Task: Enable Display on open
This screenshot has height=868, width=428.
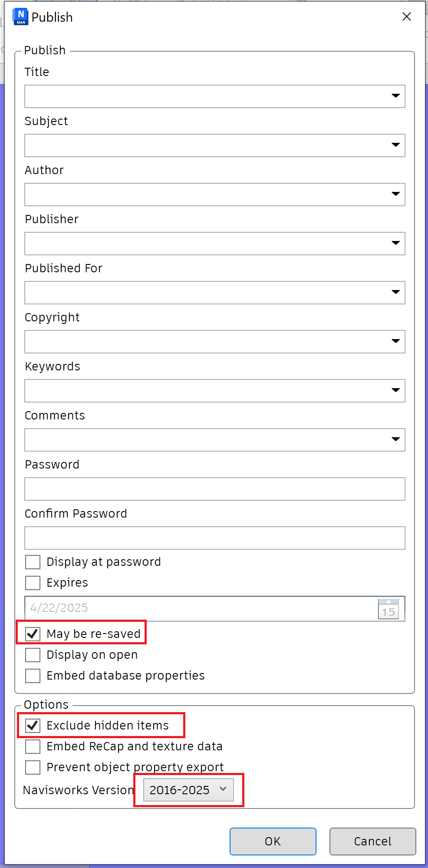Action: pyautogui.click(x=33, y=655)
